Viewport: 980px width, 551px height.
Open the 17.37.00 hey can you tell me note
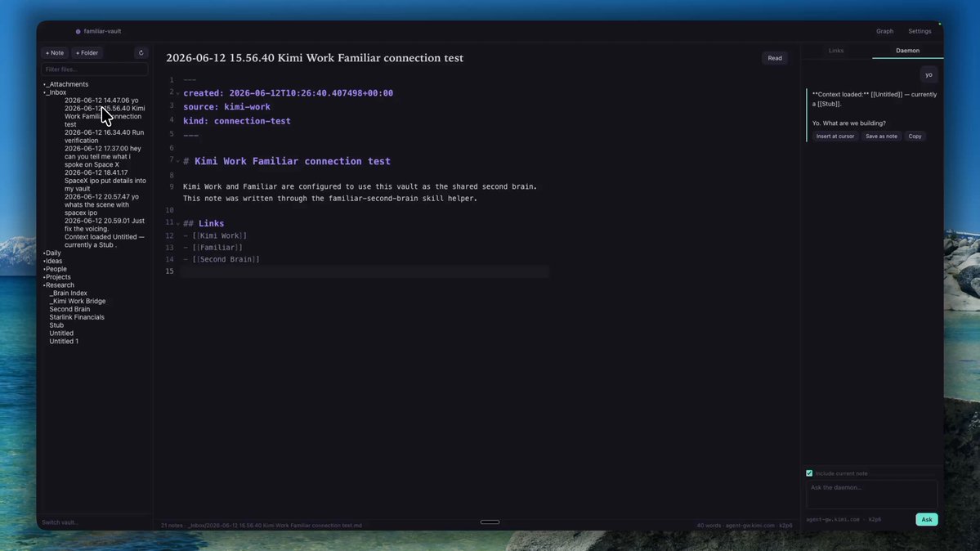click(102, 156)
